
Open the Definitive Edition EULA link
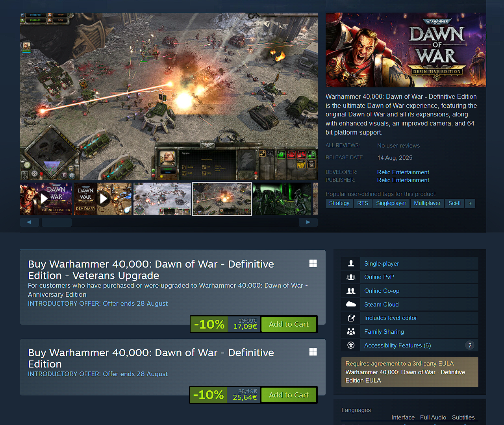tap(405, 376)
